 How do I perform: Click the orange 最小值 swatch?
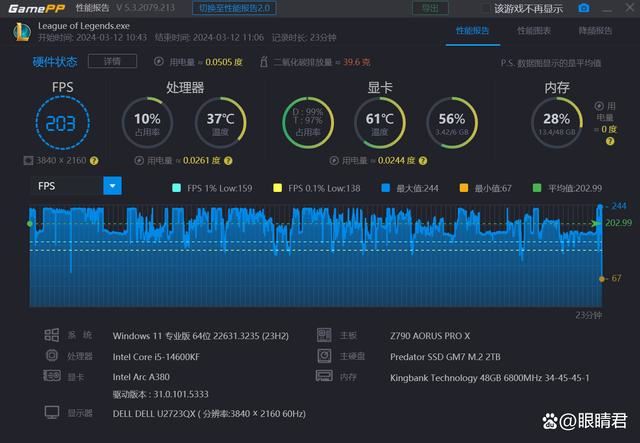[x=464, y=188]
